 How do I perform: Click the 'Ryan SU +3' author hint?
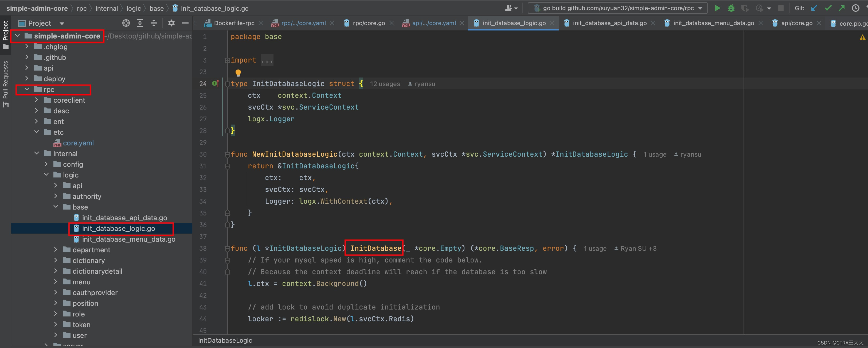point(635,249)
